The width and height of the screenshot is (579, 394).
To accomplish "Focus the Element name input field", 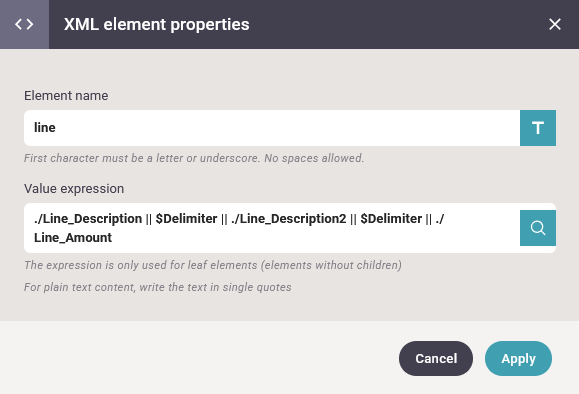I will click(x=272, y=128).
